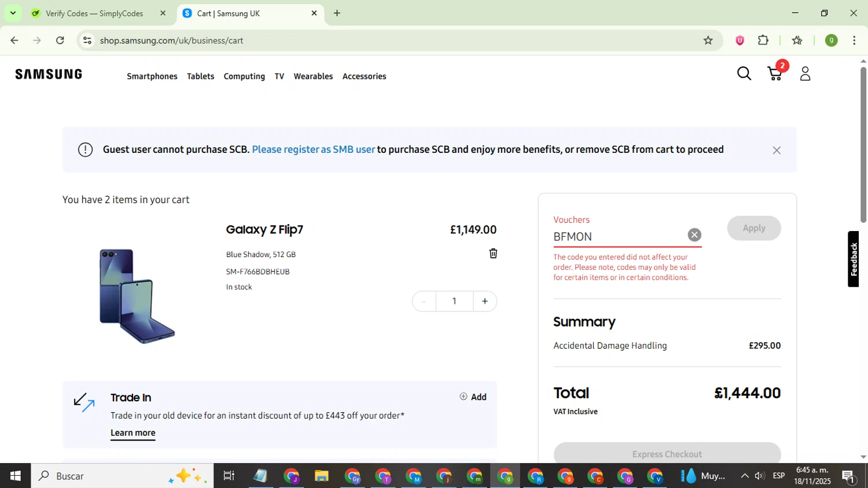Close the Cart Samsung UK tab
The height and width of the screenshot is (488, 868).
314,13
